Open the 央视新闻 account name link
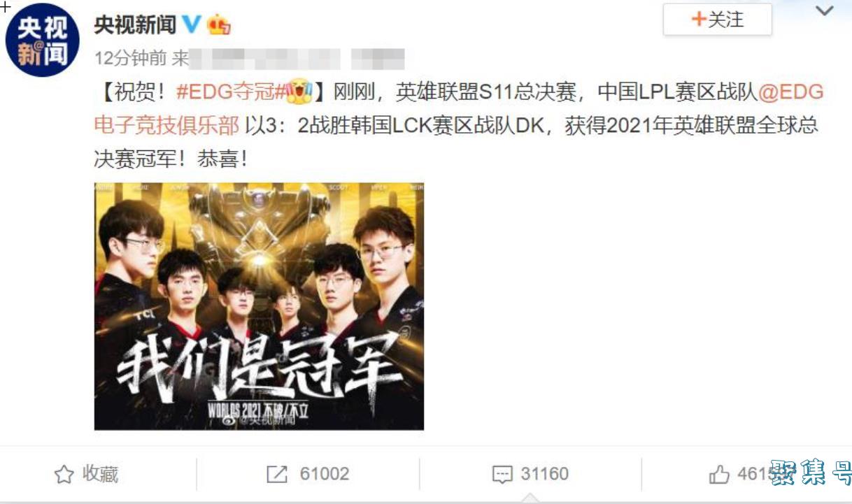The width and height of the screenshot is (852, 504). click(x=135, y=24)
